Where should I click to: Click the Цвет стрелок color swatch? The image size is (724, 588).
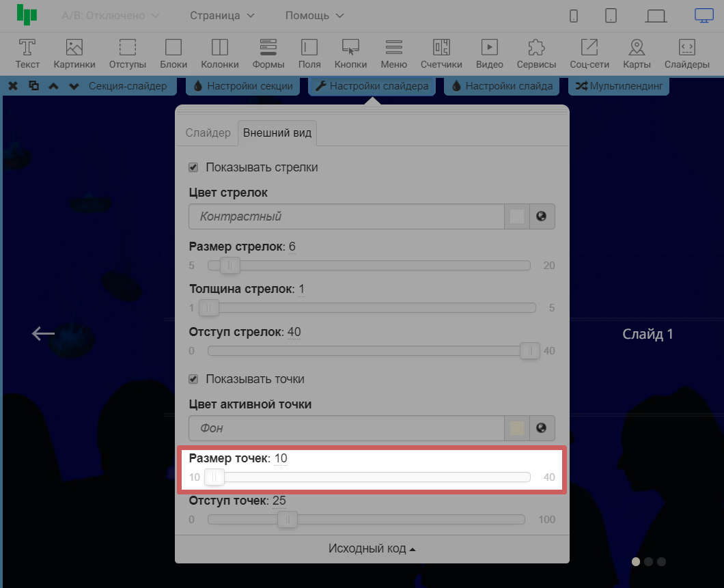point(517,216)
